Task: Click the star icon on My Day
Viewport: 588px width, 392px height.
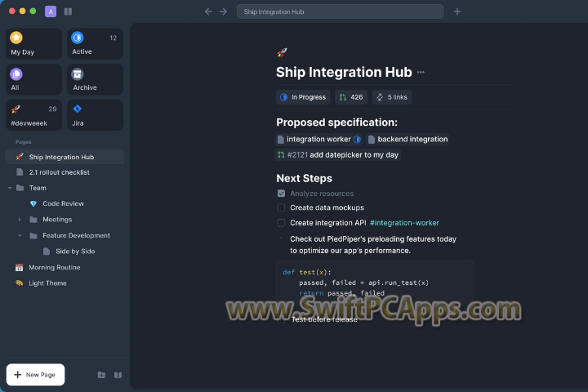Action: [16, 38]
